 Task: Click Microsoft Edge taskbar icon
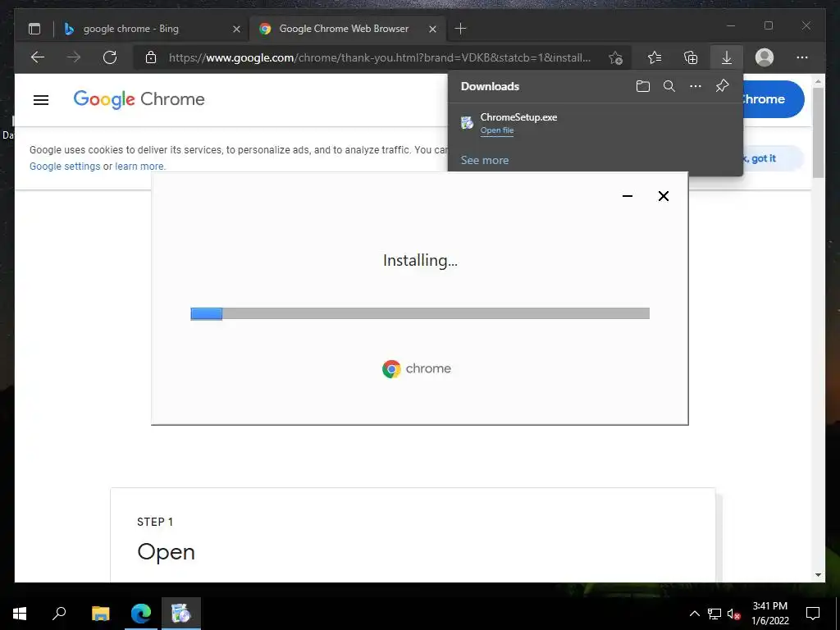(141, 614)
